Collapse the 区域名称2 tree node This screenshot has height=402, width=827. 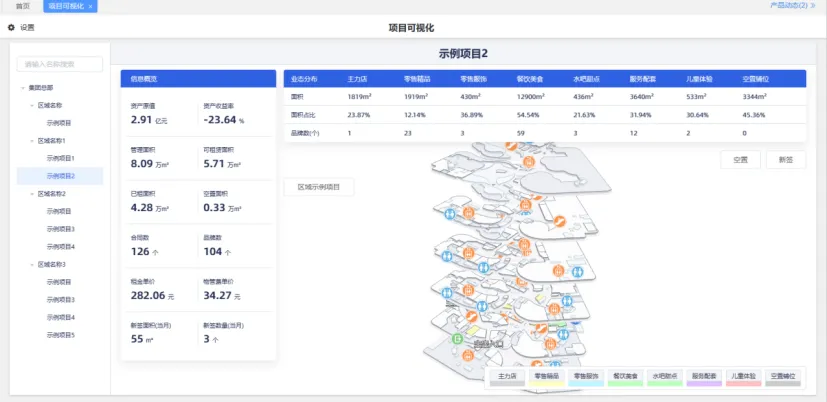click(31, 194)
